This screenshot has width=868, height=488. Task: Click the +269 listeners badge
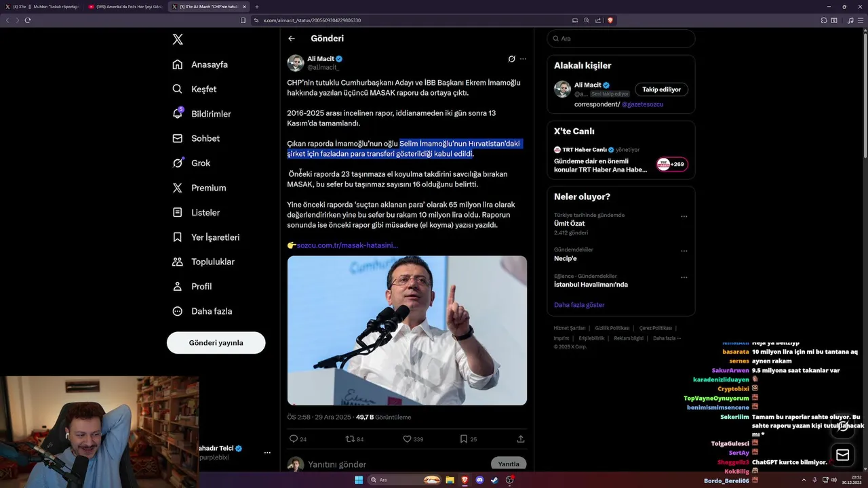[671, 164]
